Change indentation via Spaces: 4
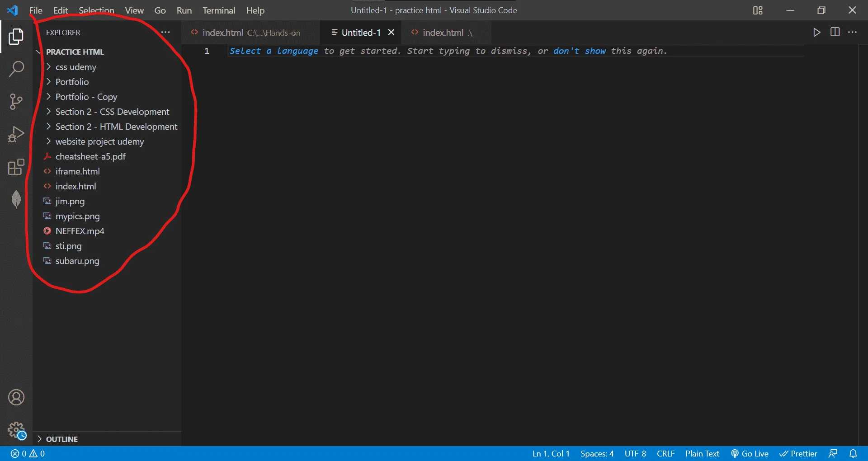 coord(597,453)
